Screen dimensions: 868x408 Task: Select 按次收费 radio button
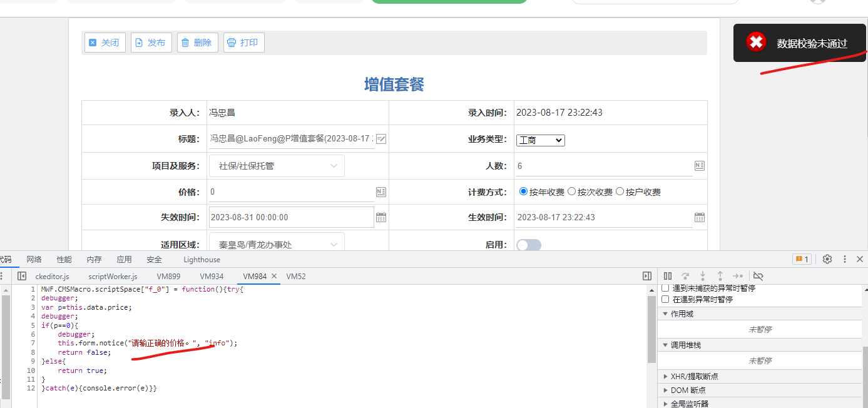(571, 191)
